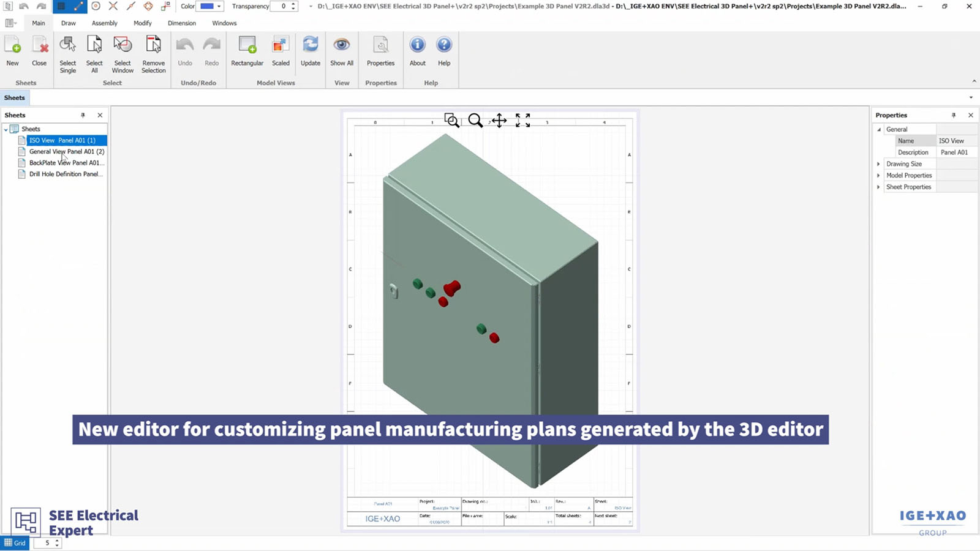Click the Sheets document tab

coord(15,98)
